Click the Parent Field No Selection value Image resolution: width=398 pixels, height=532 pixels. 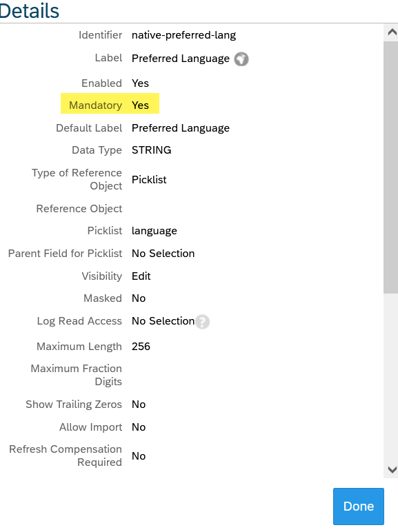[163, 254]
